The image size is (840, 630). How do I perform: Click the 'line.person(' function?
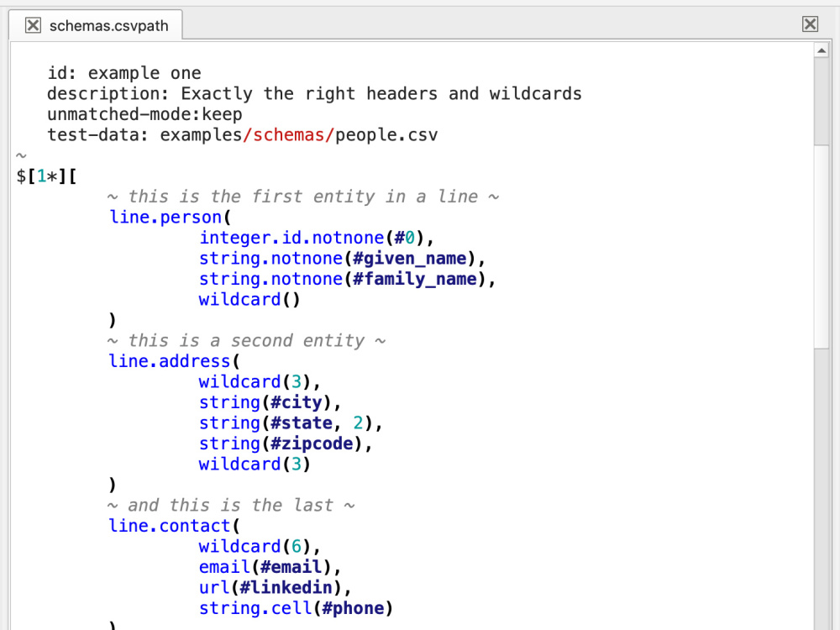(170, 217)
